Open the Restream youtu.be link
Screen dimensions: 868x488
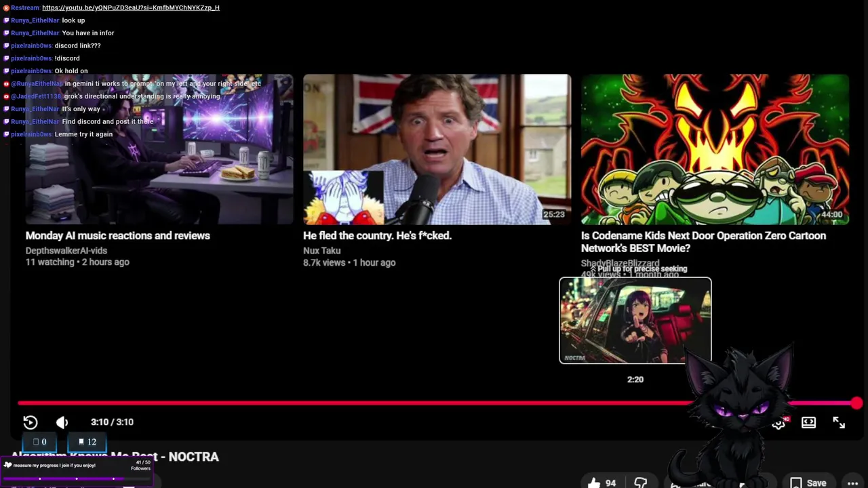pos(131,7)
